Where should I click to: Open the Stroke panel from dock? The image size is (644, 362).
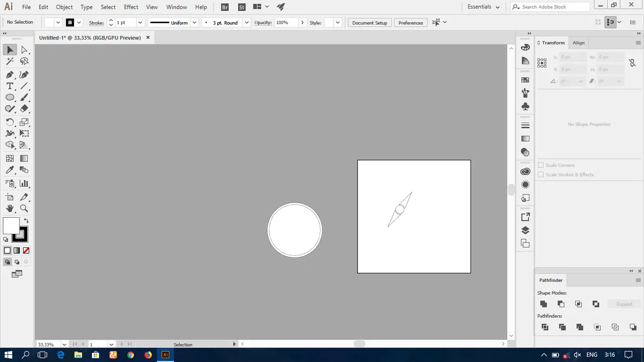[525, 125]
